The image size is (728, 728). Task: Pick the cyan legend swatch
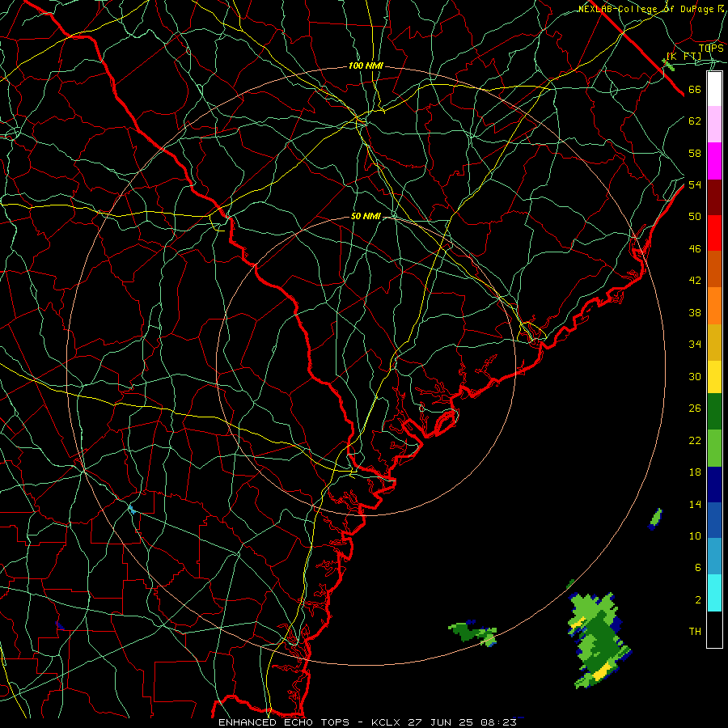click(714, 593)
